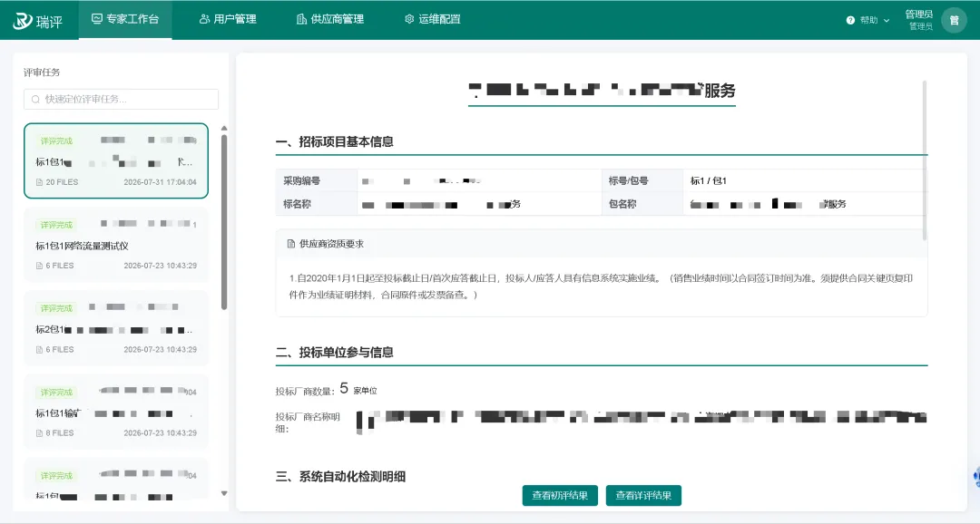
Task: Open the 专家工作台 tab
Action: point(125,19)
